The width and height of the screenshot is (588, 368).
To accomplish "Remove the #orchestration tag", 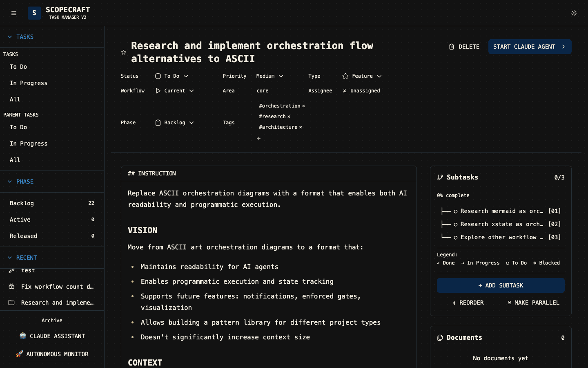I will (x=303, y=106).
